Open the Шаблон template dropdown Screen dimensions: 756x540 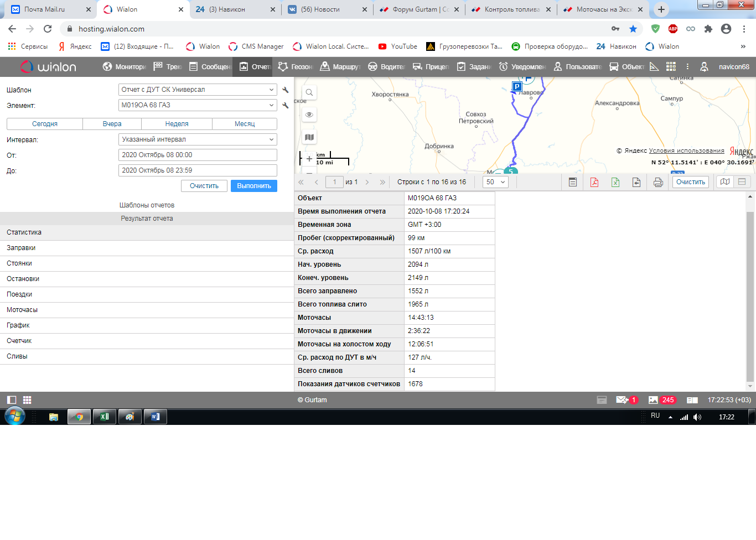pos(198,90)
